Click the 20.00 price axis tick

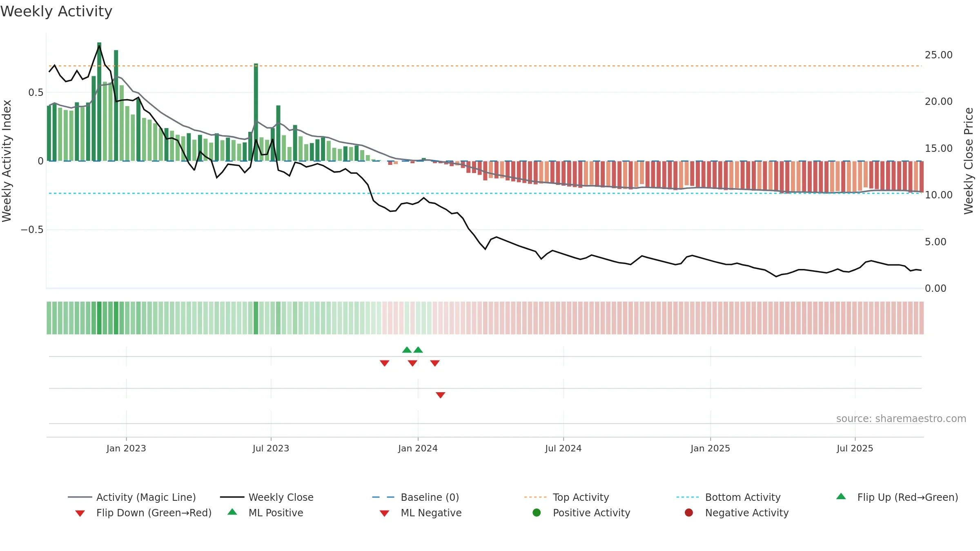938,101
